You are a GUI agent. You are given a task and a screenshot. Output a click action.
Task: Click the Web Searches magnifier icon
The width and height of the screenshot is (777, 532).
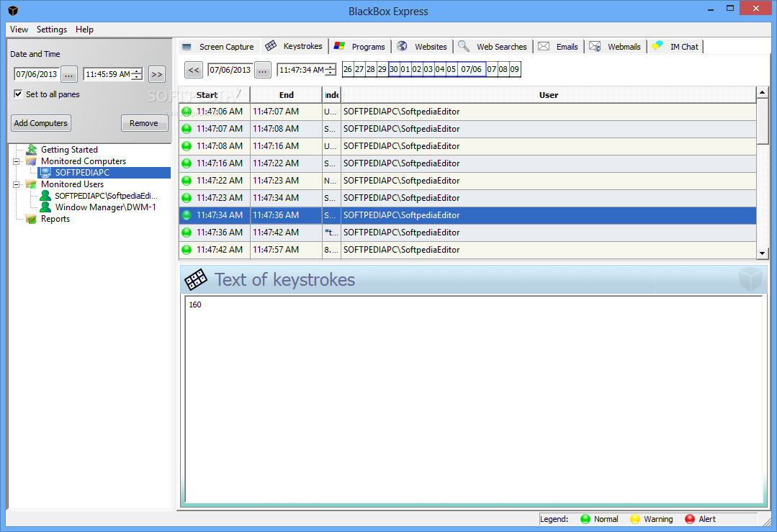pyautogui.click(x=463, y=46)
